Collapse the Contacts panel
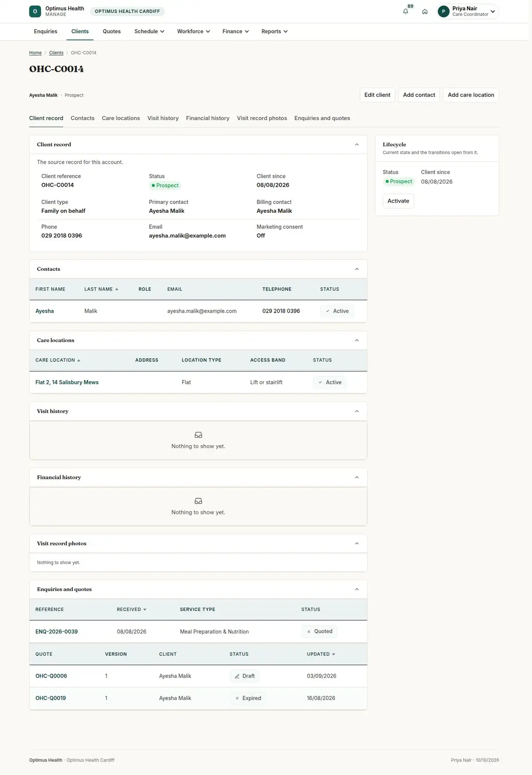Image resolution: width=532 pixels, height=775 pixels. 357,269
